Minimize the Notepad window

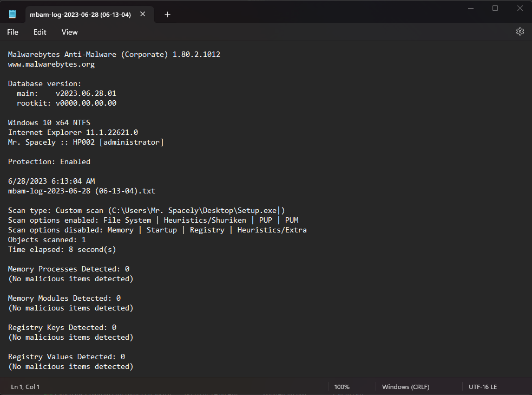pos(471,8)
